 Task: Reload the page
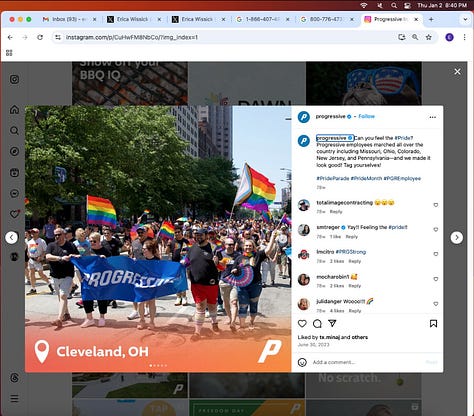click(x=40, y=37)
